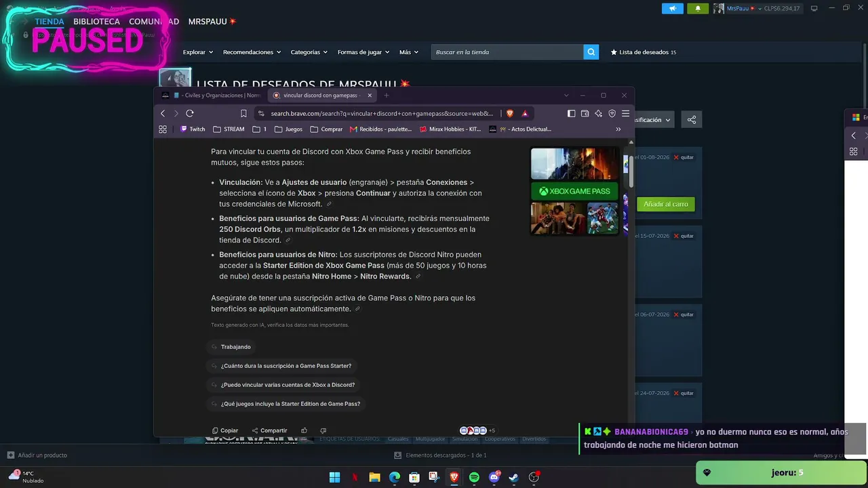Image resolution: width=868 pixels, height=488 pixels.
Task: Go back in the Brave browser
Action: [163, 113]
